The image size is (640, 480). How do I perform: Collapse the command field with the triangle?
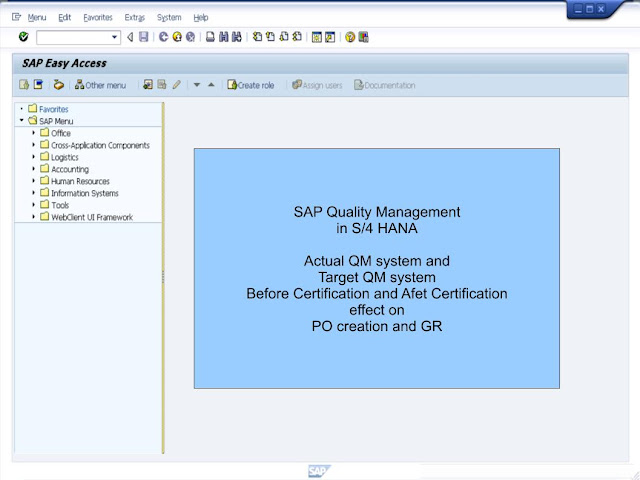[130, 38]
